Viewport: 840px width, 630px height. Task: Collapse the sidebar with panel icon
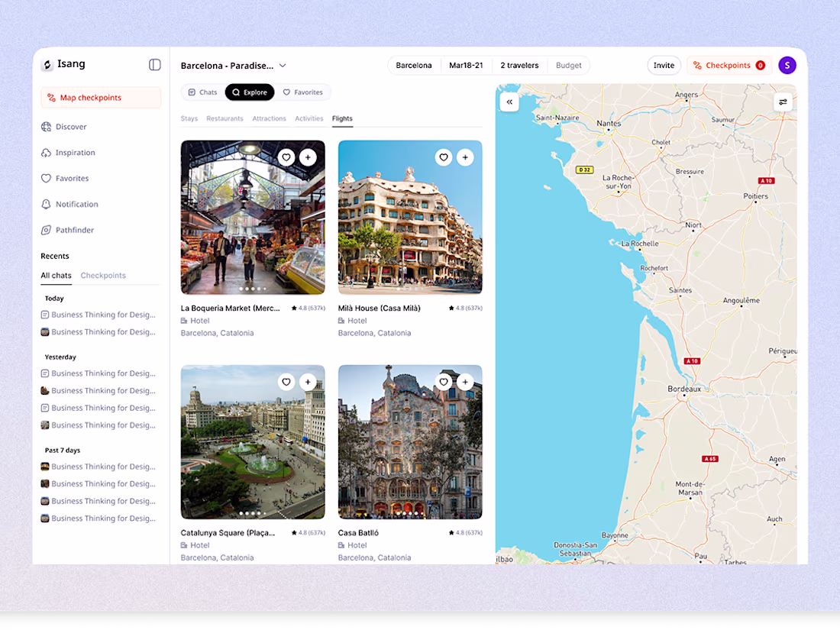(x=155, y=65)
